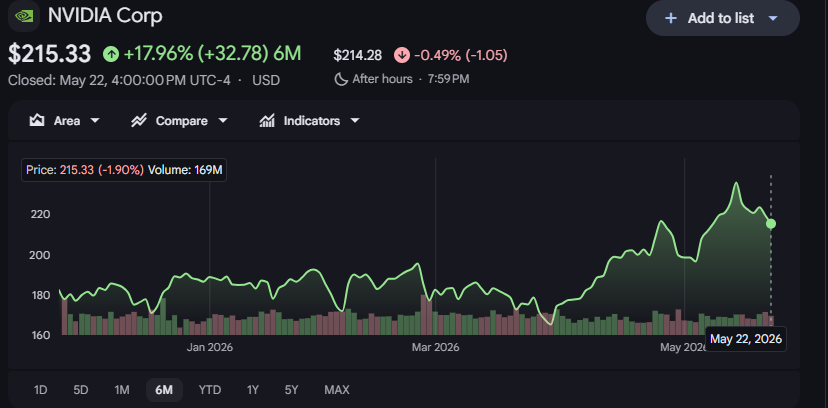Click the May 22, 2026 date tooltip
This screenshot has width=828, height=408.
(x=746, y=339)
